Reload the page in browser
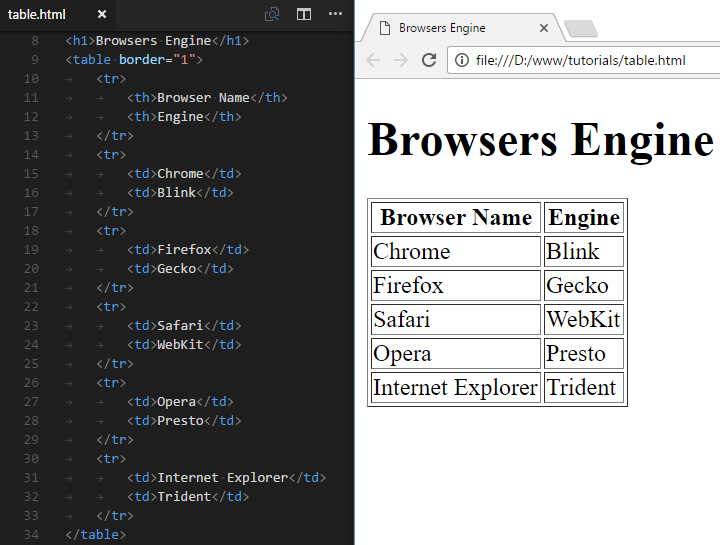The height and width of the screenshot is (545, 720). (429, 60)
